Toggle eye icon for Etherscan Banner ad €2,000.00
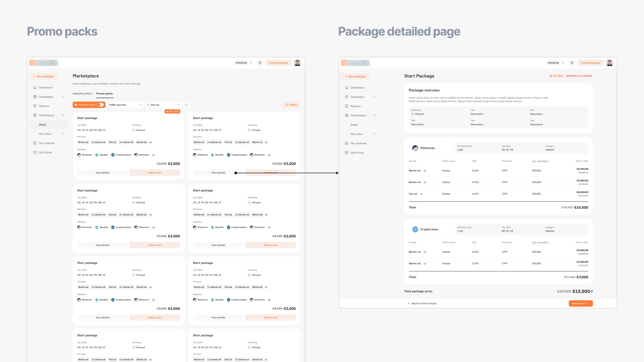This screenshot has width=644, height=362. tap(425, 182)
